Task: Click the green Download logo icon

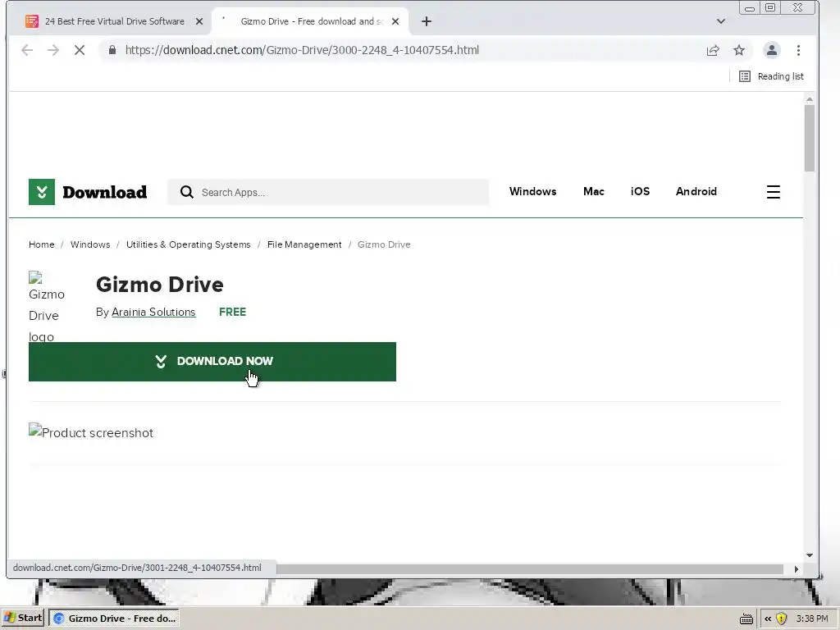Action: click(x=42, y=192)
